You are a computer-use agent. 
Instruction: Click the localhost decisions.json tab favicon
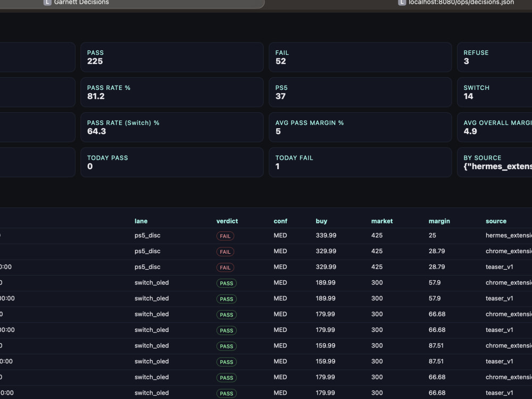click(x=402, y=2)
